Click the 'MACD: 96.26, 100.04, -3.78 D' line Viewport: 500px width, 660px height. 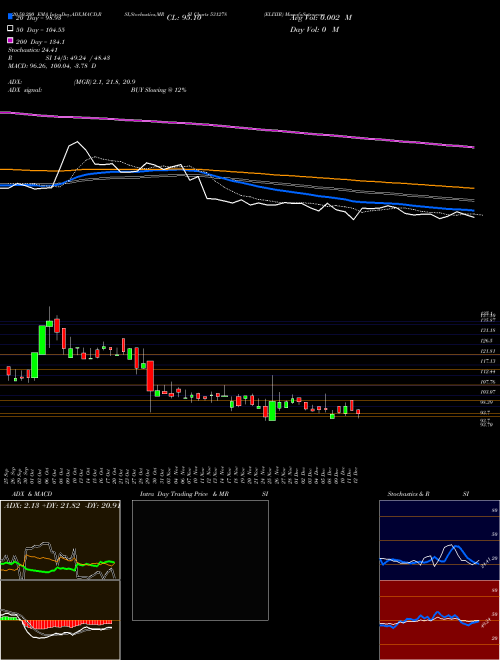[x=52, y=66]
